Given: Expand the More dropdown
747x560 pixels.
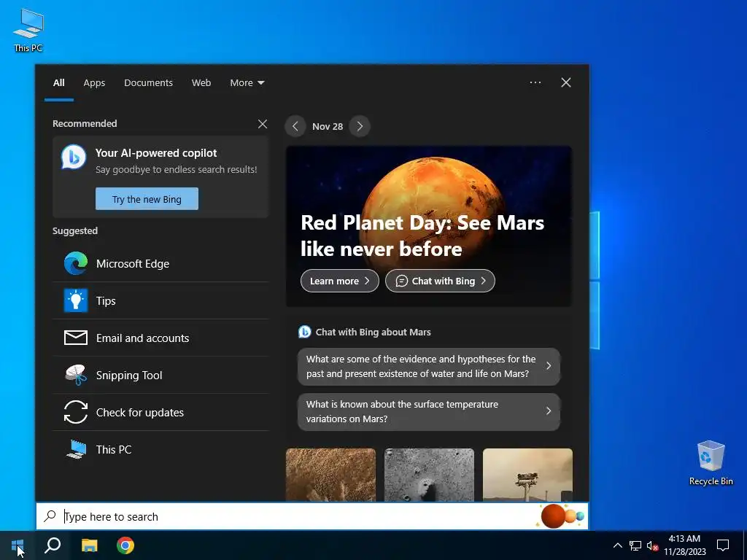Looking at the screenshot, I should pyautogui.click(x=247, y=83).
